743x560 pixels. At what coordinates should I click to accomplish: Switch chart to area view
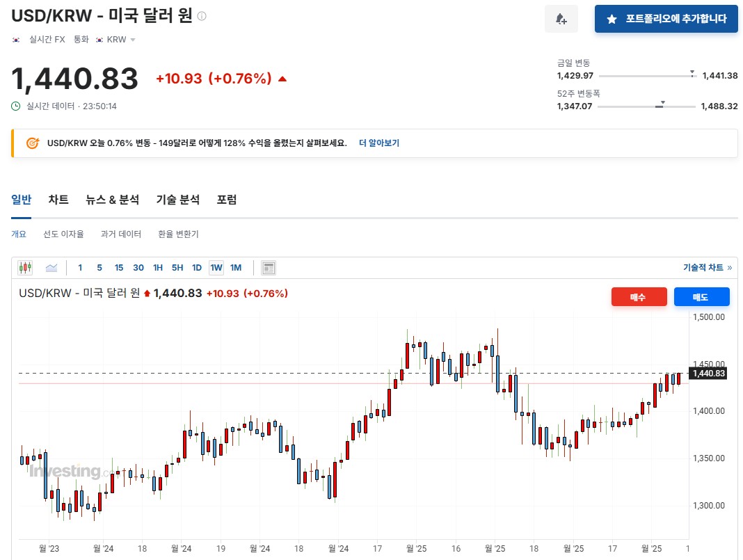pyautogui.click(x=51, y=268)
